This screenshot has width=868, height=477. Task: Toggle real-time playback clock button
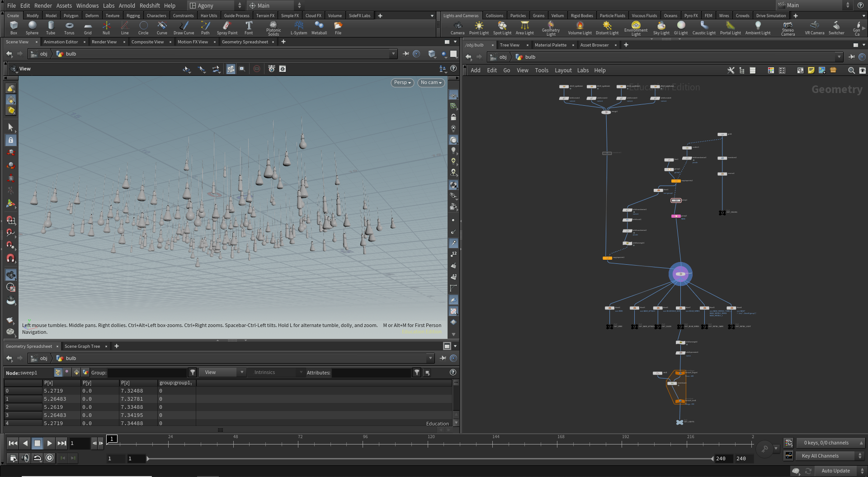pos(49,458)
